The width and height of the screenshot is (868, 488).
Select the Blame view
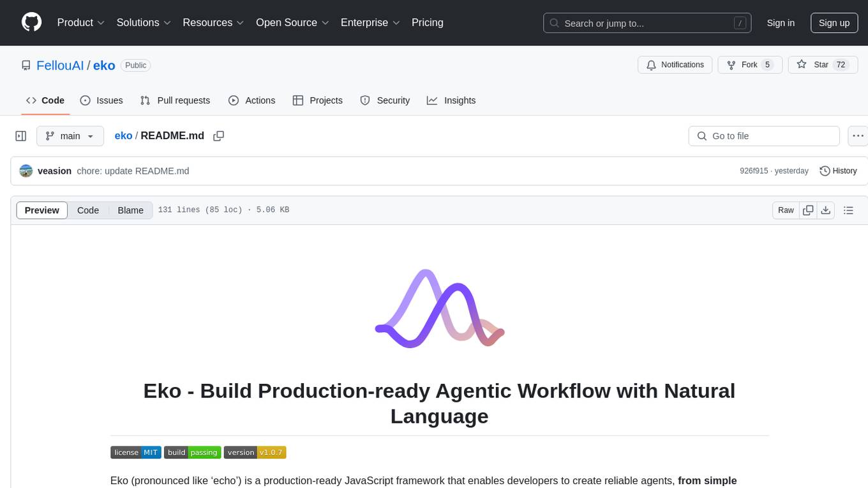pyautogui.click(x=130, y=210)
